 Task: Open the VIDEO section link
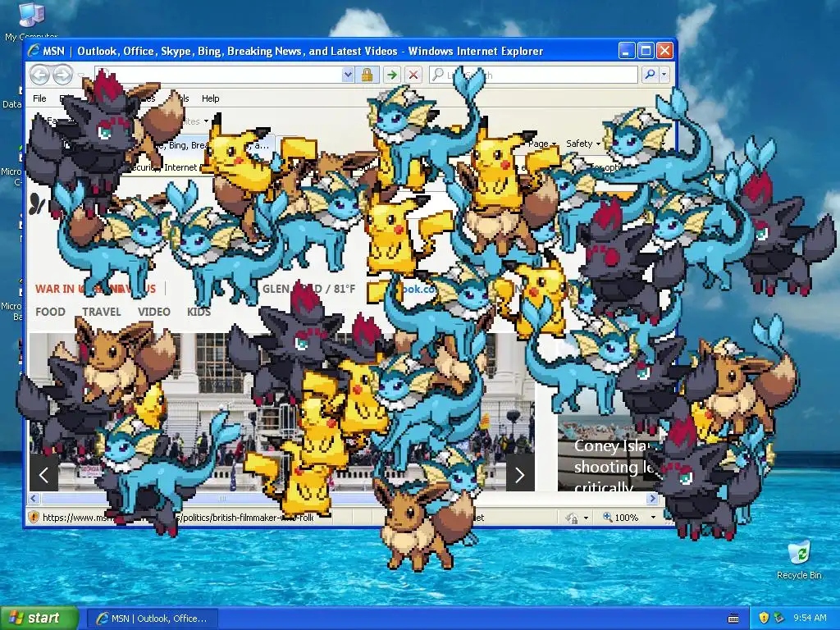[x=153, y=312]
